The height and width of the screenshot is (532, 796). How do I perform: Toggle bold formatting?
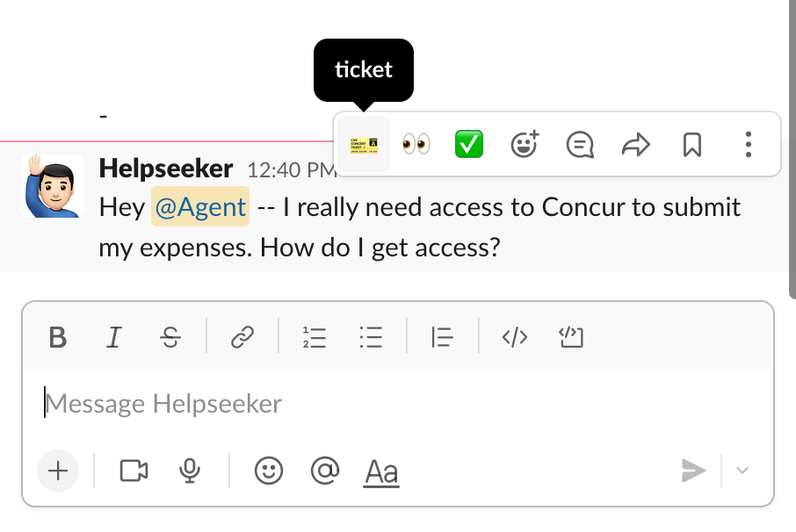[x=57, y=336]
